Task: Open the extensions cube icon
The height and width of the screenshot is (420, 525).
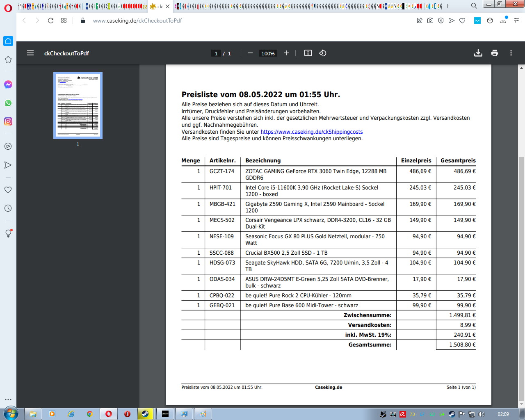Action: (490, 21)
